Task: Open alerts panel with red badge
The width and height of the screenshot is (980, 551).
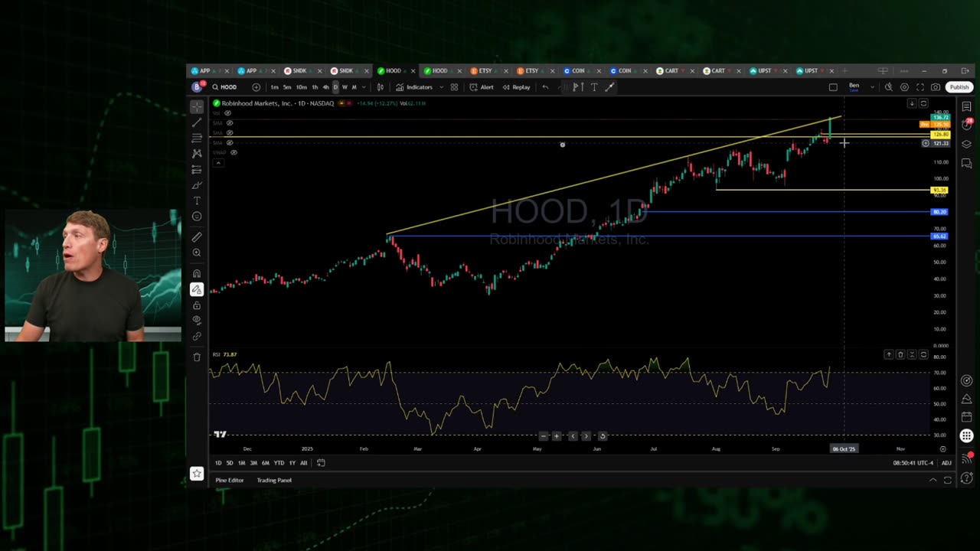Action: tap(967, 124)
